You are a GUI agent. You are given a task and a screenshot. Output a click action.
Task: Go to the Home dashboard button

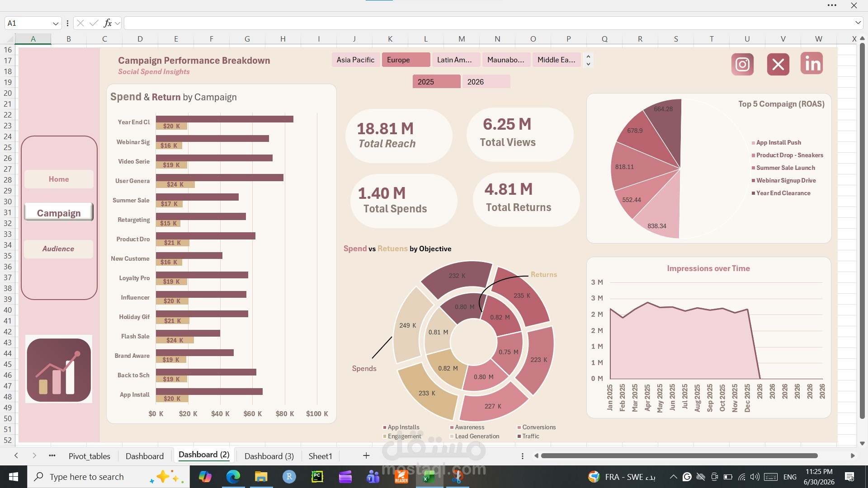click(x=59, y=179)
